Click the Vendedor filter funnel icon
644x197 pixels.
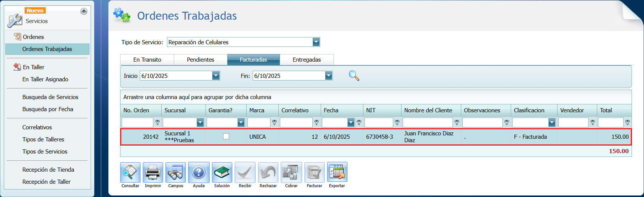[593, 123]
